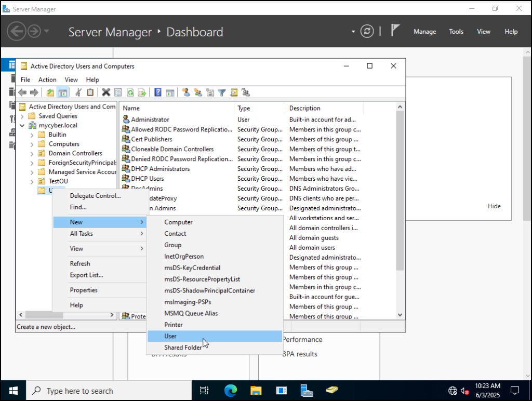
Task: Select Contact from the New submenu
Action: point(215,233)
